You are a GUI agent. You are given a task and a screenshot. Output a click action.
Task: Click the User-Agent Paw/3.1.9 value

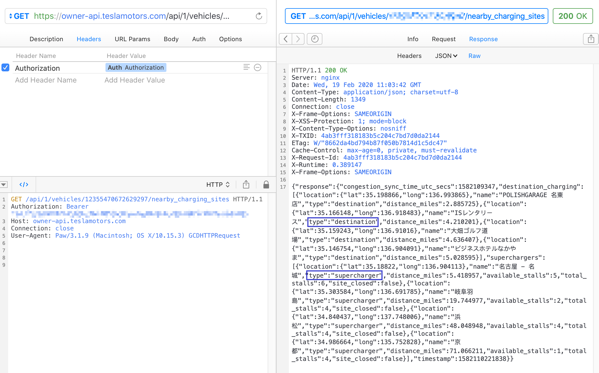tap(147, 235)
